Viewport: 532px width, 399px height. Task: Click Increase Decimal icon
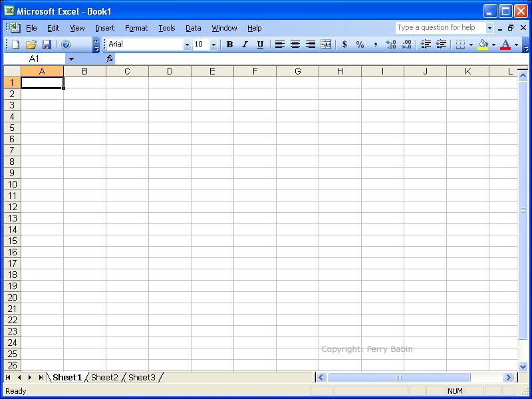391,45
